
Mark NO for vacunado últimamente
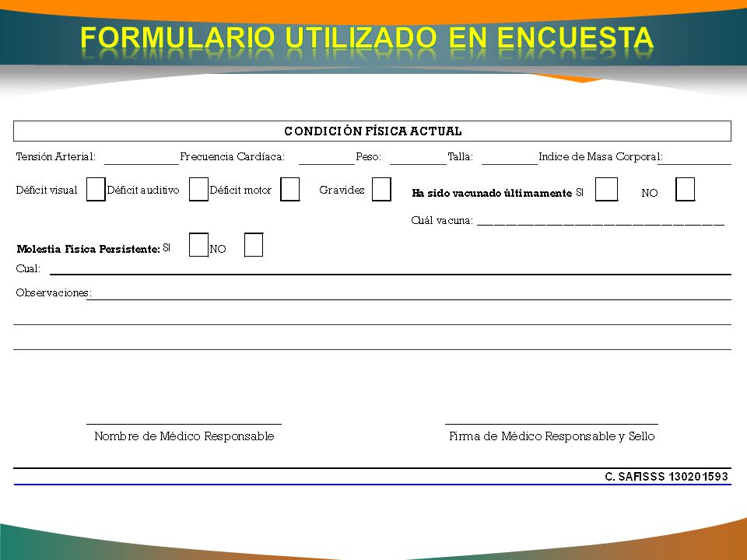click(x=685, y=189)
